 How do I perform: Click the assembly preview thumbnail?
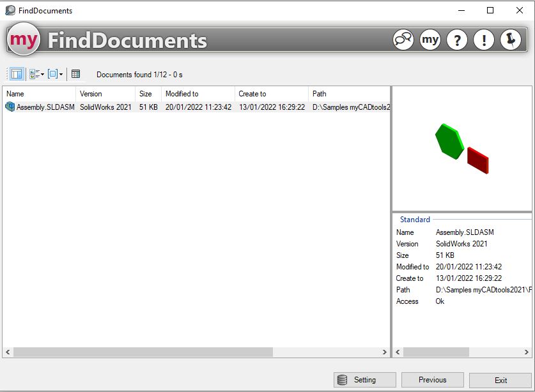click(x=461, y=149)
